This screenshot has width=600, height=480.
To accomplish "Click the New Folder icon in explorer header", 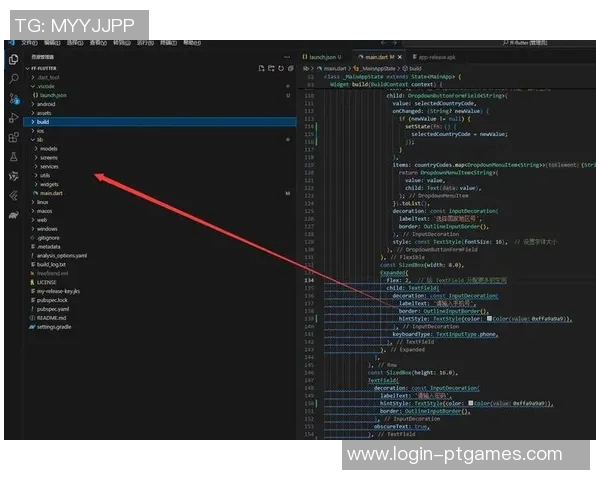I will 269,68.
